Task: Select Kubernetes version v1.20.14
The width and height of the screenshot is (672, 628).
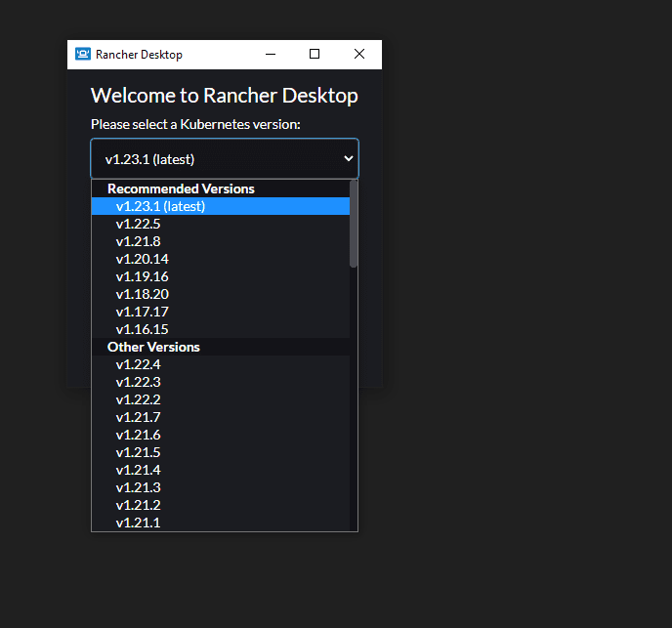Action: click(x=221, y=259)
